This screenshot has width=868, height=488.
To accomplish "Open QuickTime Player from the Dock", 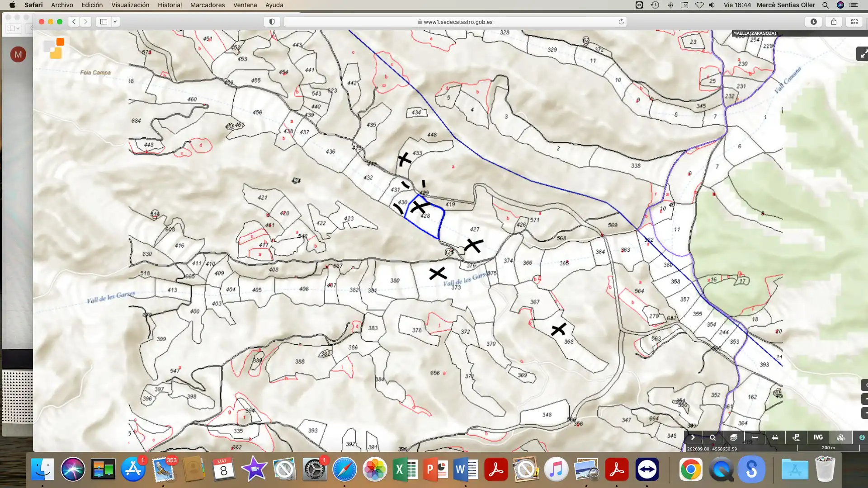I will 721,469.
